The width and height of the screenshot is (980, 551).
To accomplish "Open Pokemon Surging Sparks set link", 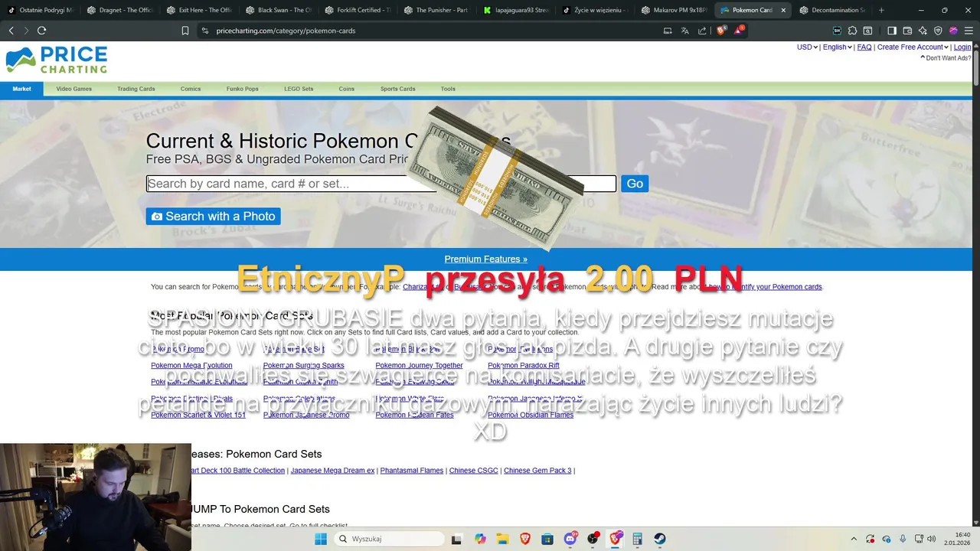I will point(303,366).
